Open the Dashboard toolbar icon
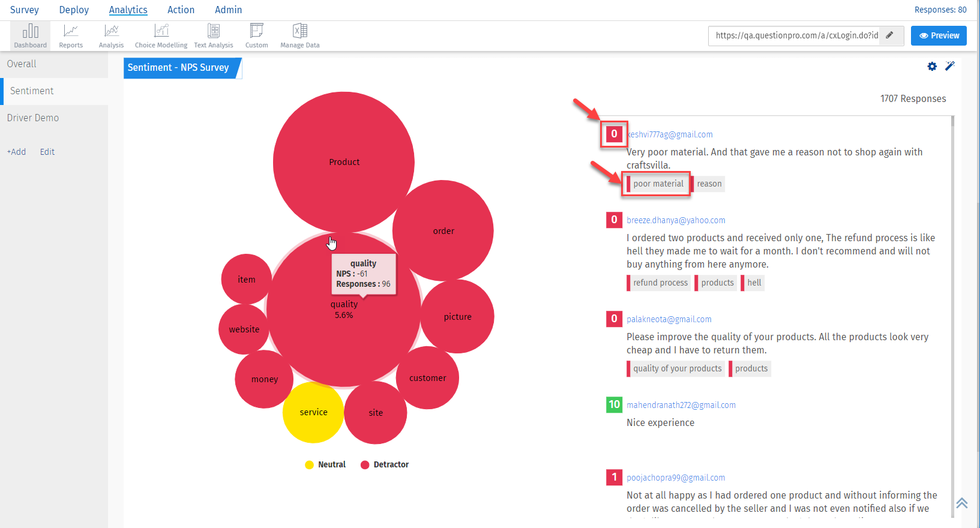This screenshot has width=980, height=528. click(x=31, y=36)
